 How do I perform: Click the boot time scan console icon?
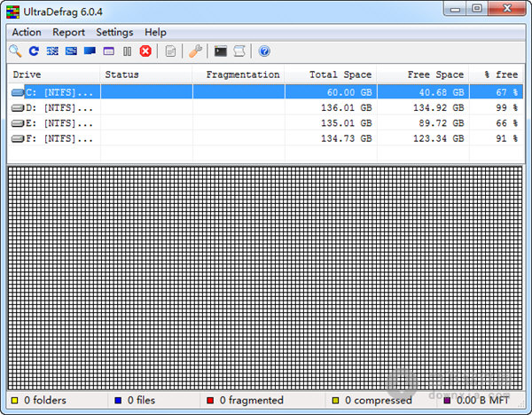(x=221, y=51)
